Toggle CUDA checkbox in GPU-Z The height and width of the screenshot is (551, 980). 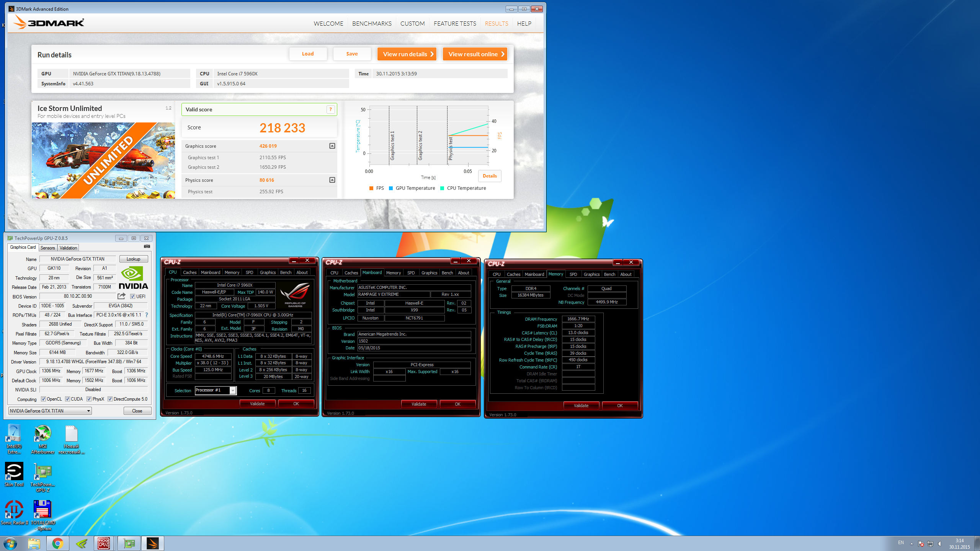click(x=67, y=399)
